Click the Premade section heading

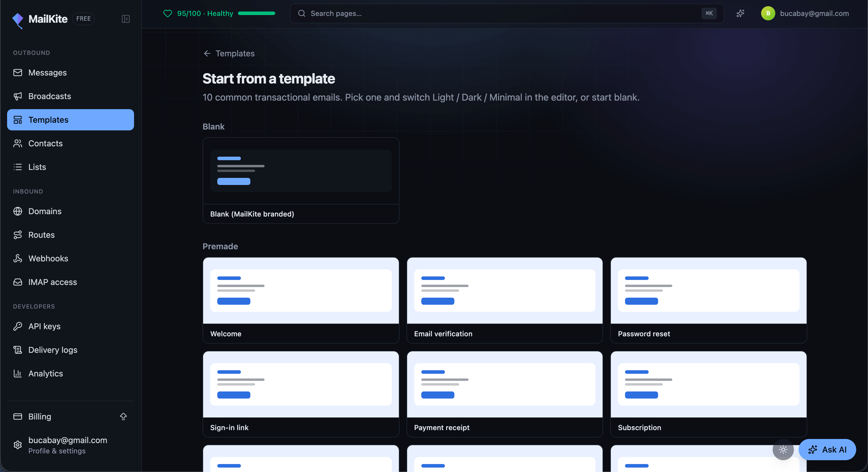click(x=220, y=246)
